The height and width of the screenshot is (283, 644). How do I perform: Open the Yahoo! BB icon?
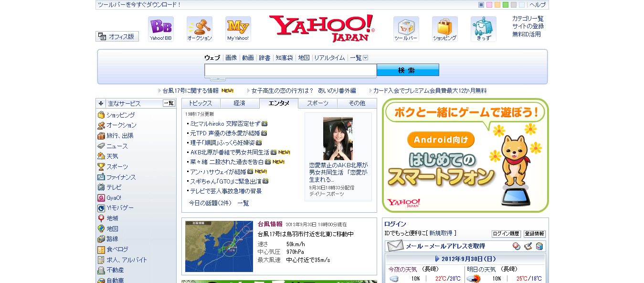point(161,29)
